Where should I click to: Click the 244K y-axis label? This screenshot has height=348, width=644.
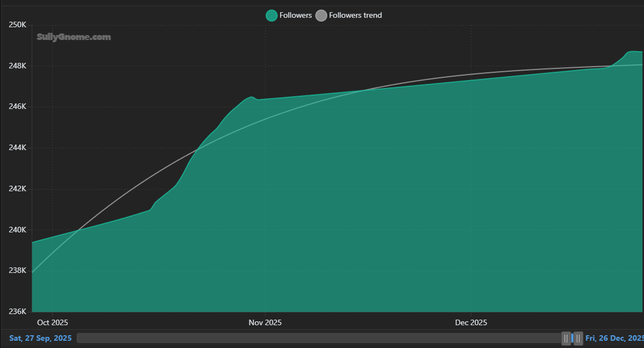coord(18,147)
